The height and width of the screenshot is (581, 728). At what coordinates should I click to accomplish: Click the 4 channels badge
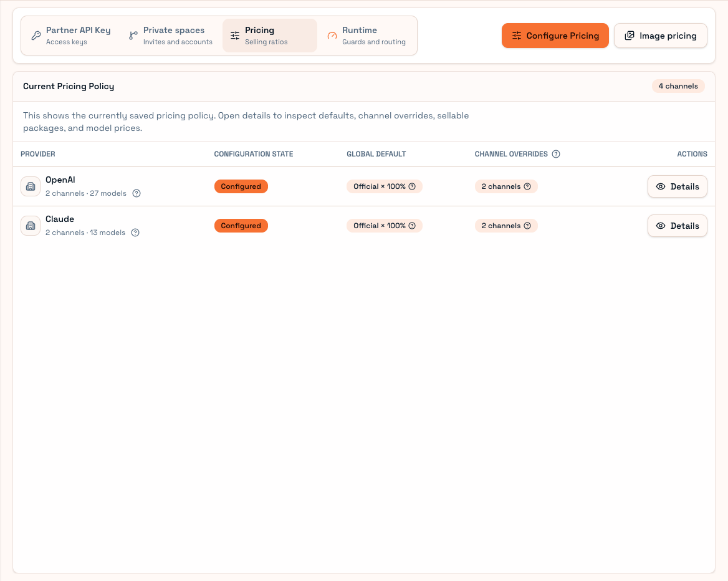(x=678, y=87)
